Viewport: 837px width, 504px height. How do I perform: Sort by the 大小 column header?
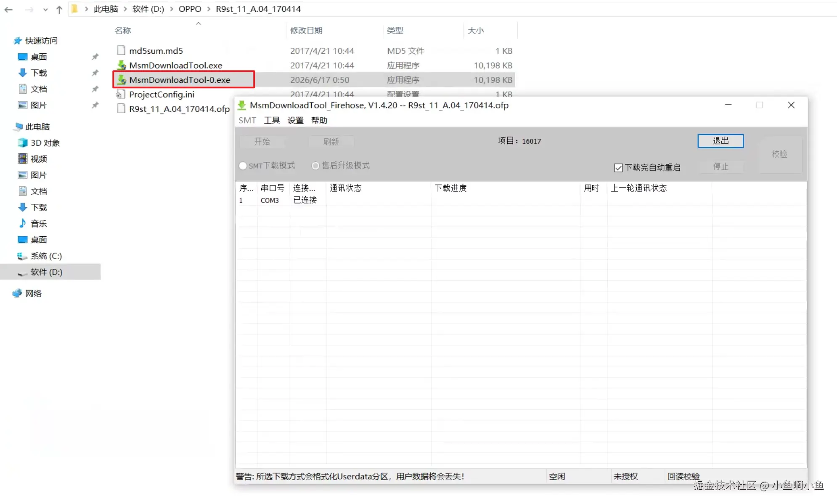(x=476, y=30)
